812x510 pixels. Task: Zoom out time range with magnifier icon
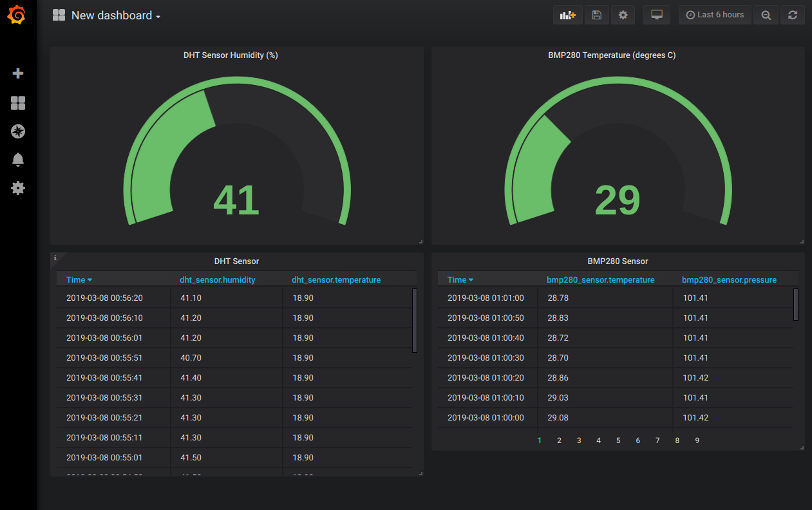[x=766, y=15]
